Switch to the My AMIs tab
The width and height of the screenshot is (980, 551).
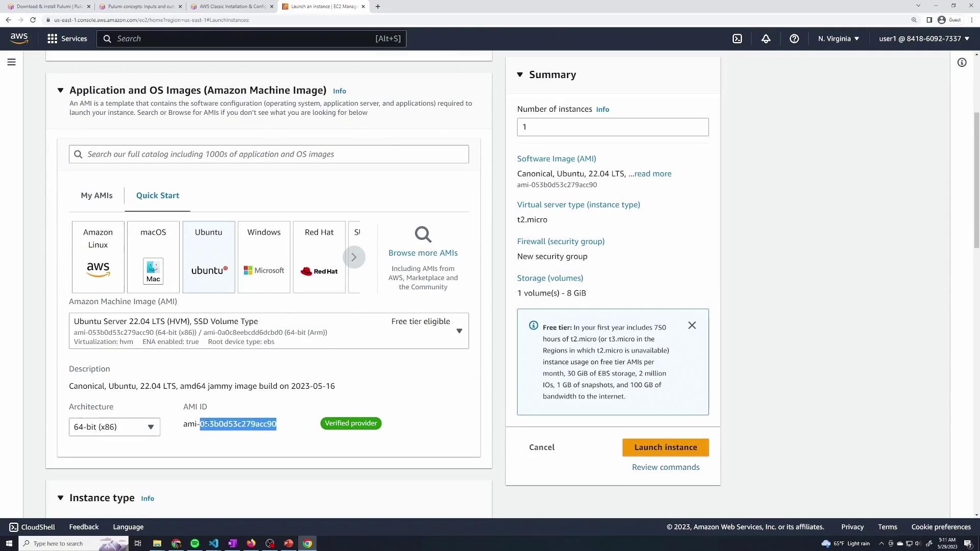click(96, 195)
